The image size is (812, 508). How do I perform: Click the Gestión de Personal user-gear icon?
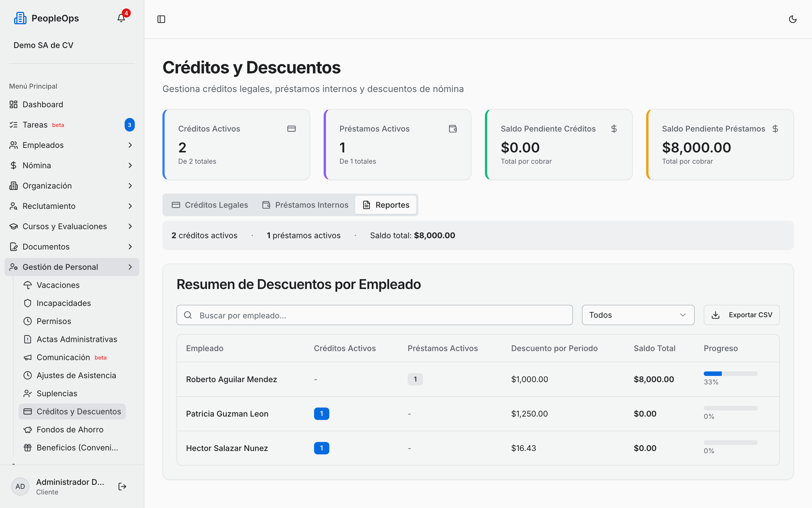coord(14,267)
